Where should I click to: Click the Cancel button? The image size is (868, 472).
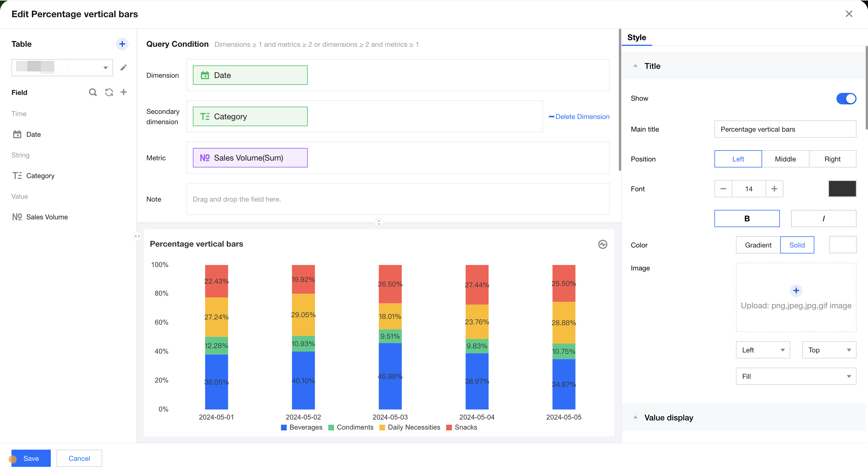click(79, 458)
